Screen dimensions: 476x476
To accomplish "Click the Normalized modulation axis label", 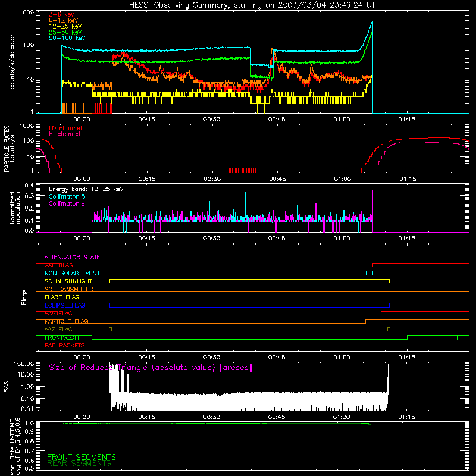I will [x=15, y=208].
